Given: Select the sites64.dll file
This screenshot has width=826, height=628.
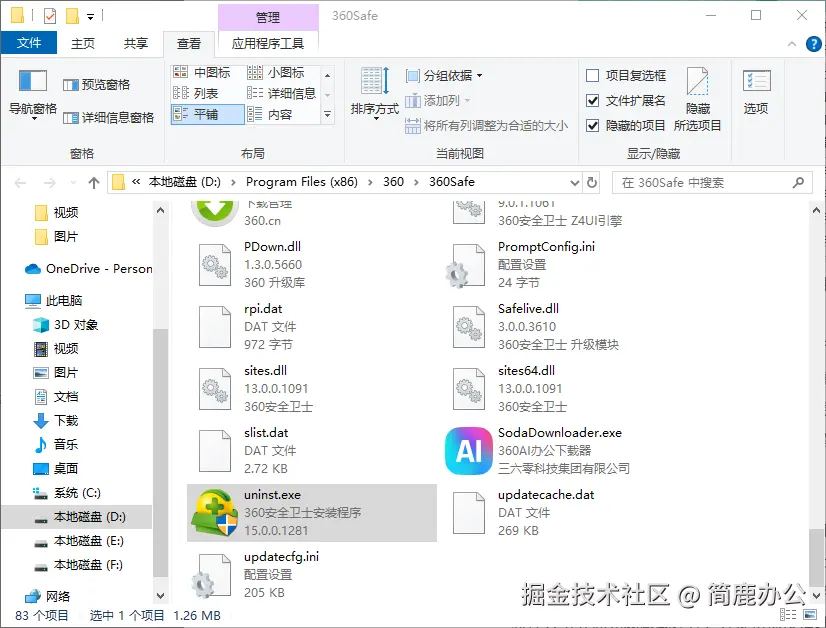Looking at the screenshot, I should (566, 389).
